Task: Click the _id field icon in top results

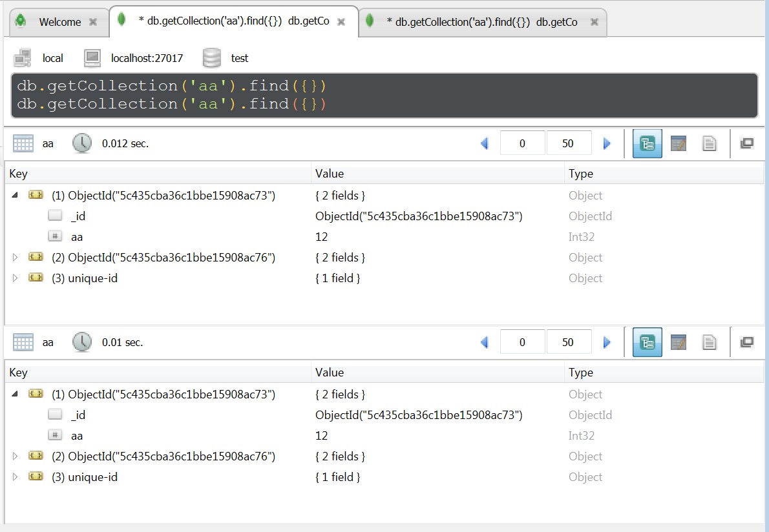Action: tap(55, 216)
